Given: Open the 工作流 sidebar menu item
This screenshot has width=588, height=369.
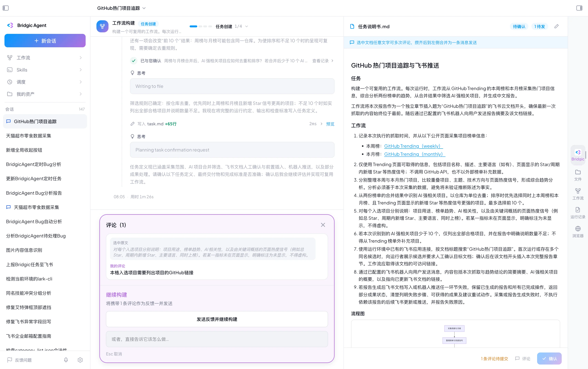Looking at the screenshot, I should coord(45,58).
